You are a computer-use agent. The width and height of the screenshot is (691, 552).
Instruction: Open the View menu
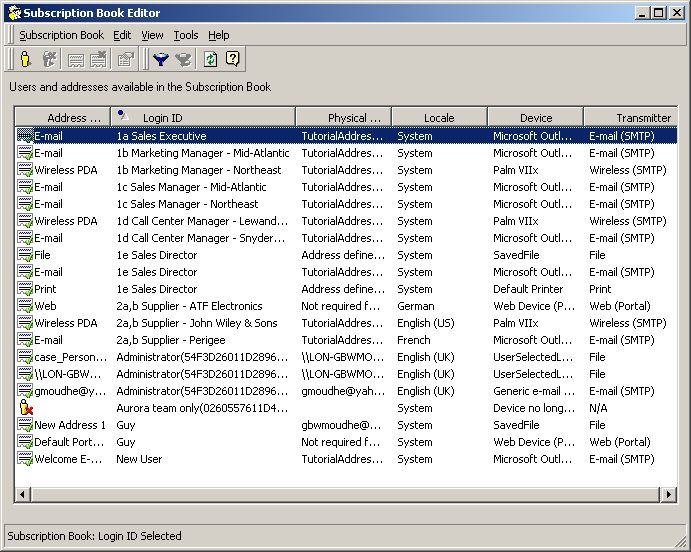[152, 35]
